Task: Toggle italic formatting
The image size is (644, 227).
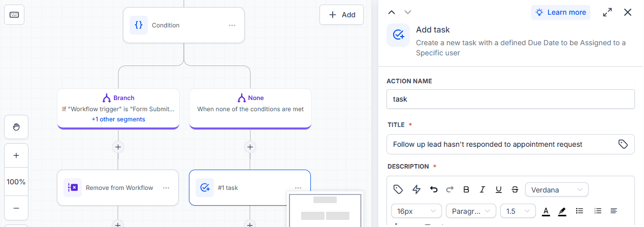Action: coord(482,189)
